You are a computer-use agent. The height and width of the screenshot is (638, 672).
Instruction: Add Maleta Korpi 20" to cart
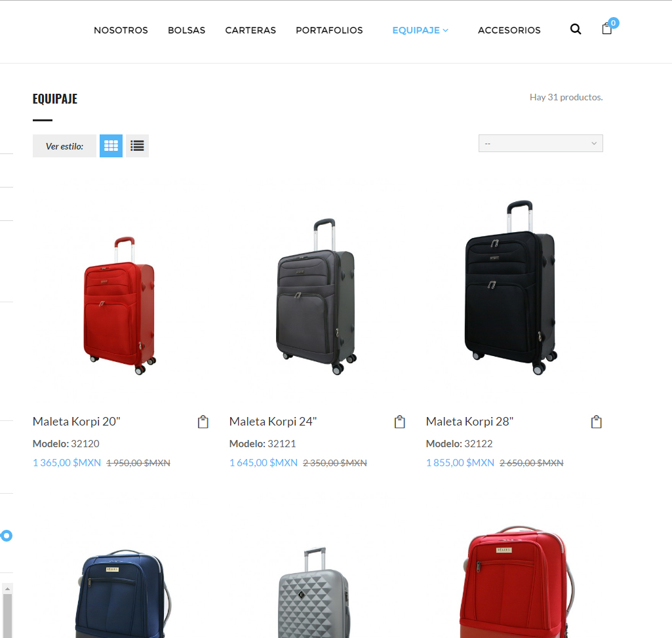click(x=203, y=422)
